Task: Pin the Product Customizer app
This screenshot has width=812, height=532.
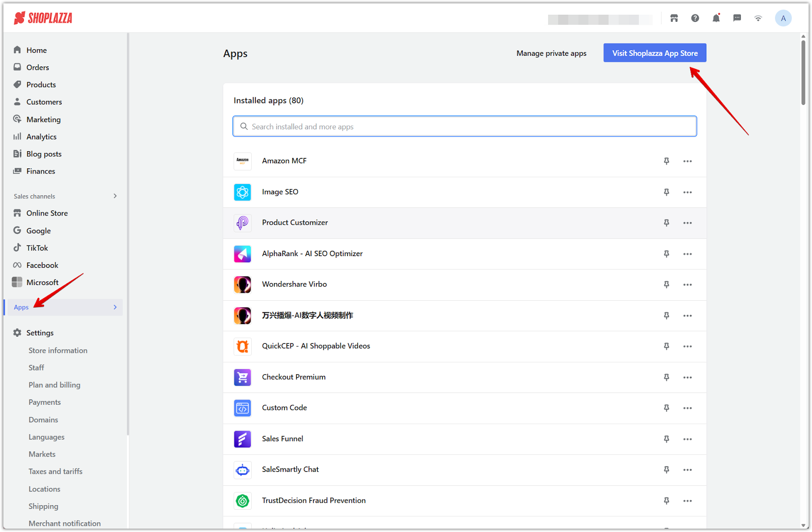Action: (666, 223)
